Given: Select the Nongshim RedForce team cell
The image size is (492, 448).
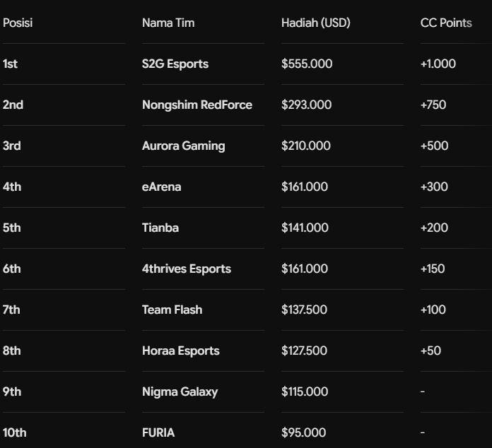Looking at the screenshot, I should coord(197,105).
